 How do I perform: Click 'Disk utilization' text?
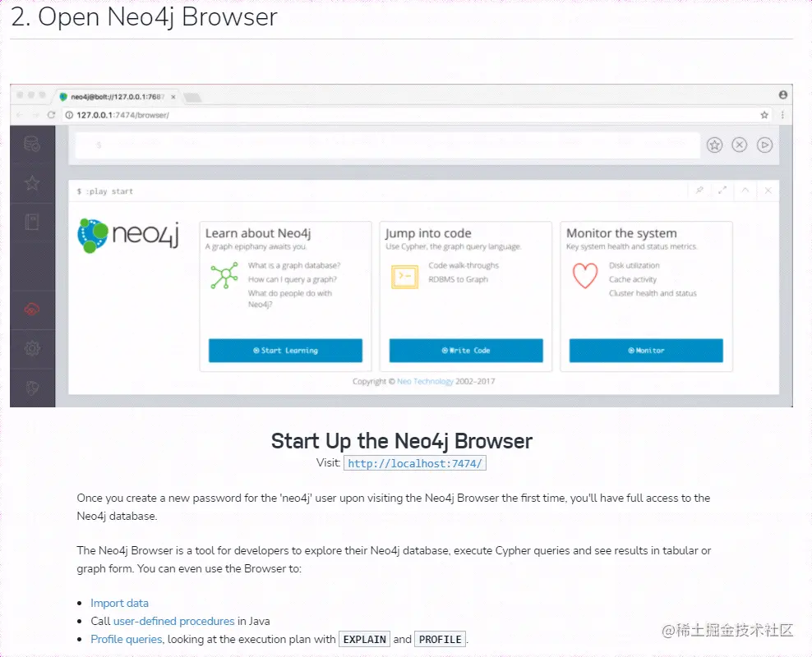pyautogui.click(x=634, y=265)
